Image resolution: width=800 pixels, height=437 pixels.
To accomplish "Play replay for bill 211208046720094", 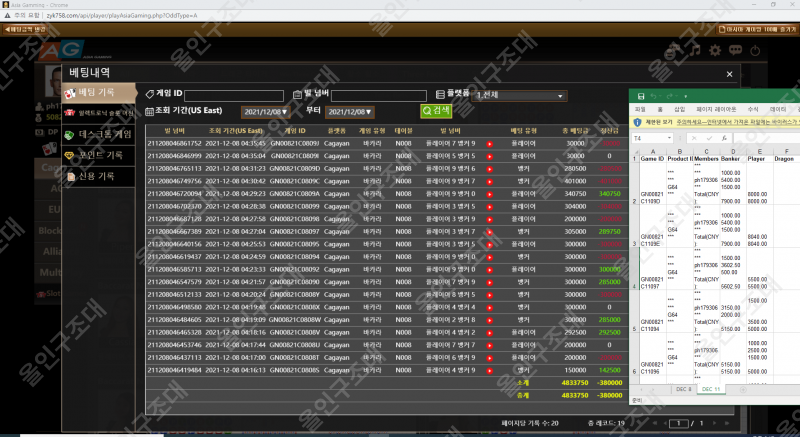I will pyautogui.click(x=489, y=194).
